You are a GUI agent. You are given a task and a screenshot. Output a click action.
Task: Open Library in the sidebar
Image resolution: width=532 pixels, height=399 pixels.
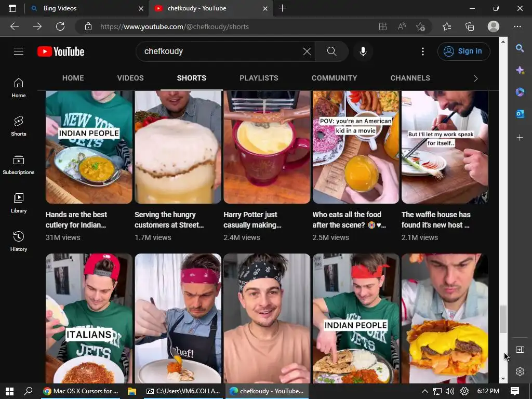coord(19,203)
